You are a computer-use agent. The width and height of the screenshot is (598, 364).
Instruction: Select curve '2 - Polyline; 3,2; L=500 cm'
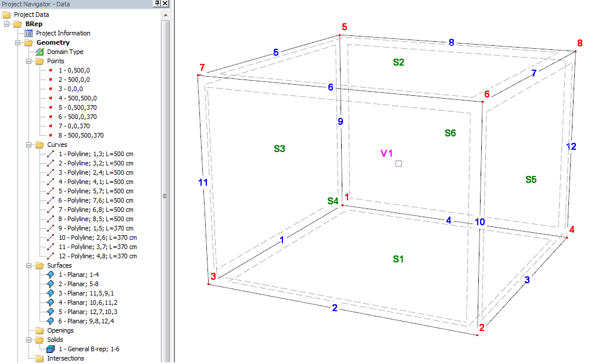coord(96,164)
